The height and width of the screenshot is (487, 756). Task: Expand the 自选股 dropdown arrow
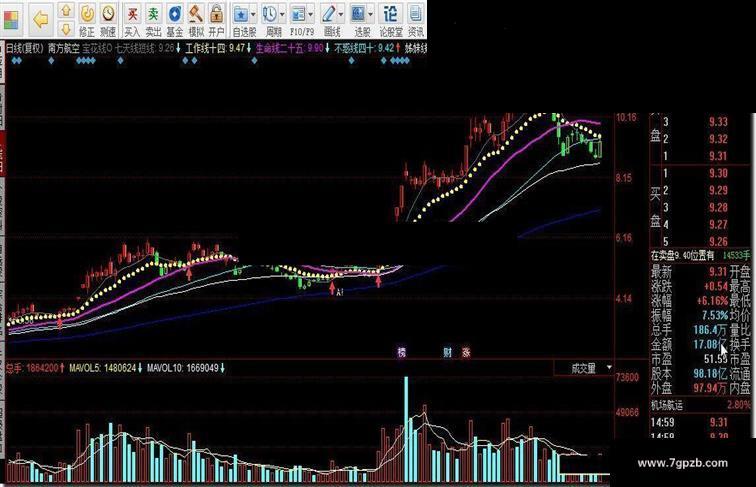pyautogui.click(x=254, y=14)
